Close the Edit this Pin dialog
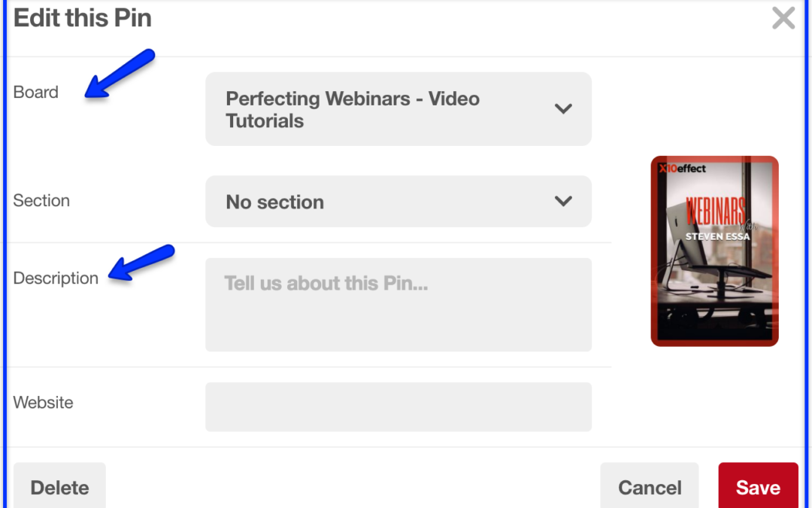Viewport: 812px width, 508px height. (783, 18)
